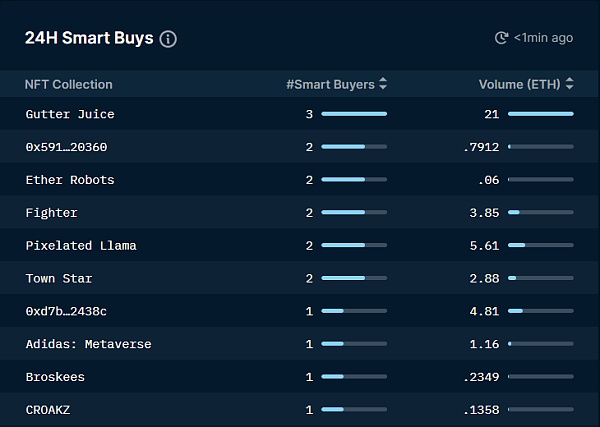600x427 pixels.
Task: Open the 0xd7b…2438c collection
Action: (x=66, y=311)
